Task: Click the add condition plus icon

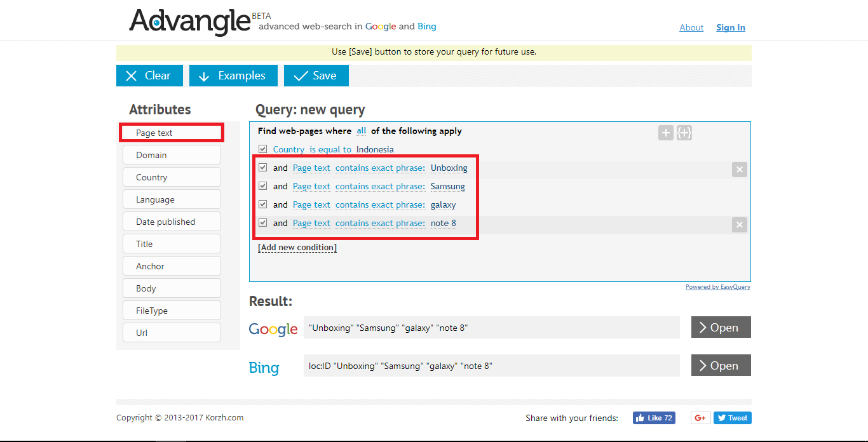Action: pyautogui.click(x=665, y=133)
